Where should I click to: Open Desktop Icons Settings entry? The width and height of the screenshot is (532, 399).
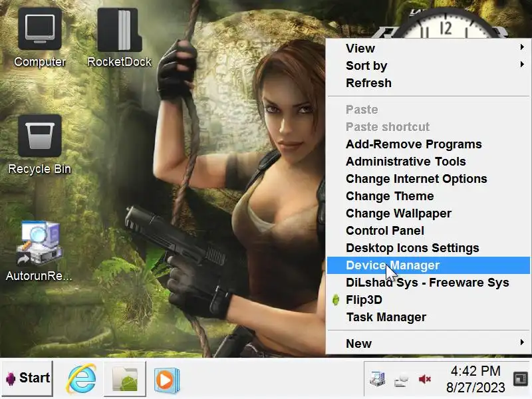pyautogui.click(x=428, y=248)
